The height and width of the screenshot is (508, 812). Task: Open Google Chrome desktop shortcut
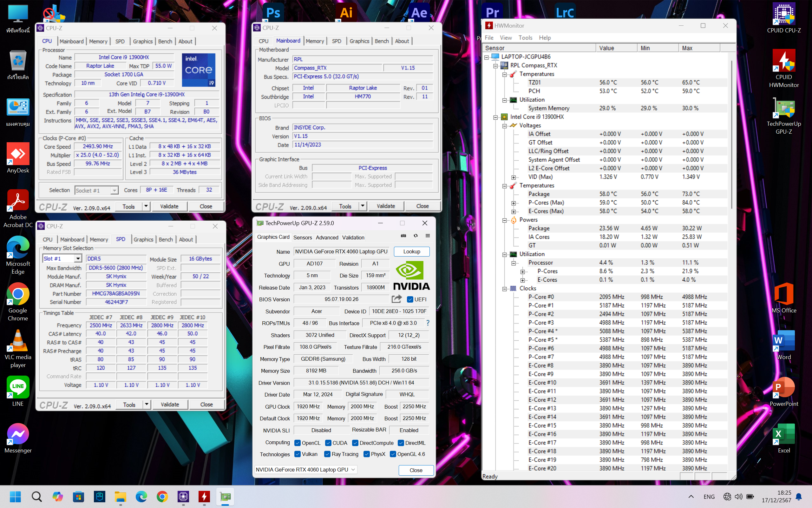(18, 302)
